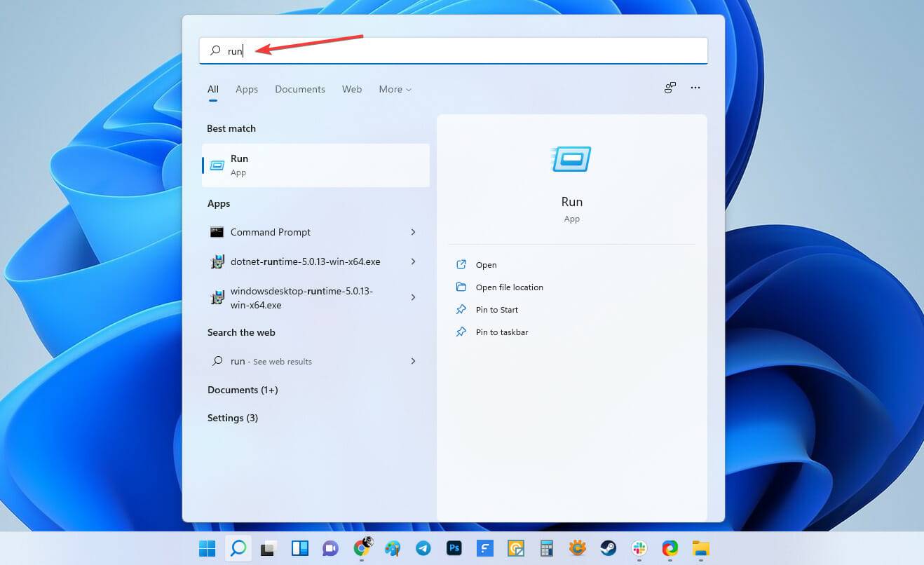Switch to the Apps search tab
The image size is (924, 565).
(247, 89)
